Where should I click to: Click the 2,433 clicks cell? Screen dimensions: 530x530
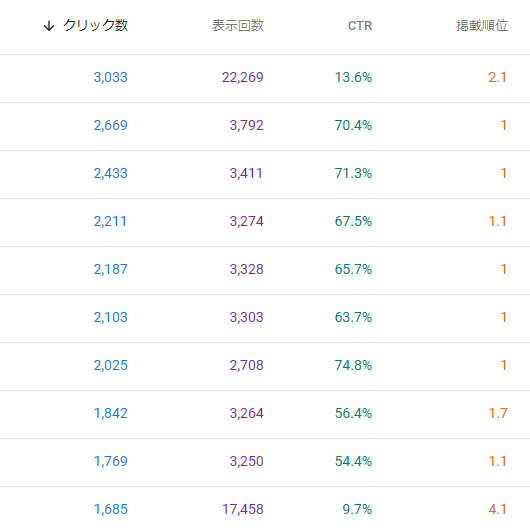111,173
